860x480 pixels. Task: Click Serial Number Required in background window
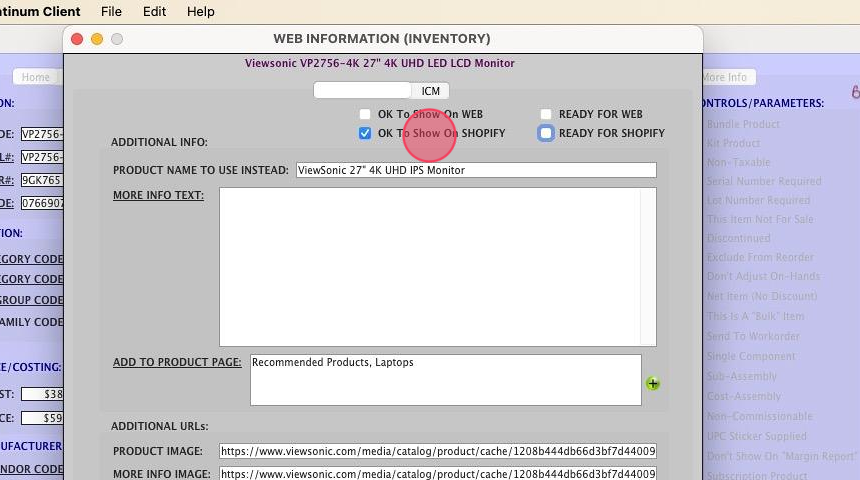coord(764,181)
